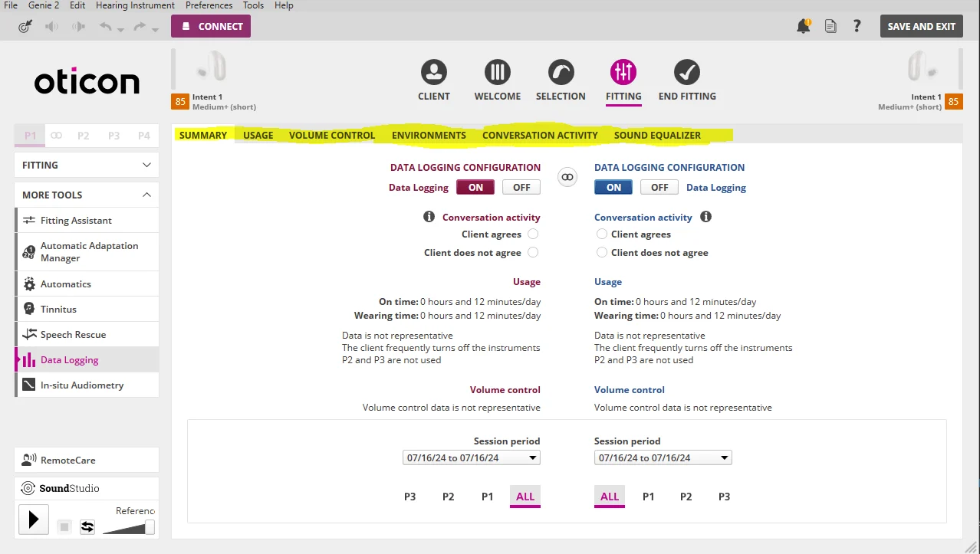Click the Help question mark icon

(857, 26)
